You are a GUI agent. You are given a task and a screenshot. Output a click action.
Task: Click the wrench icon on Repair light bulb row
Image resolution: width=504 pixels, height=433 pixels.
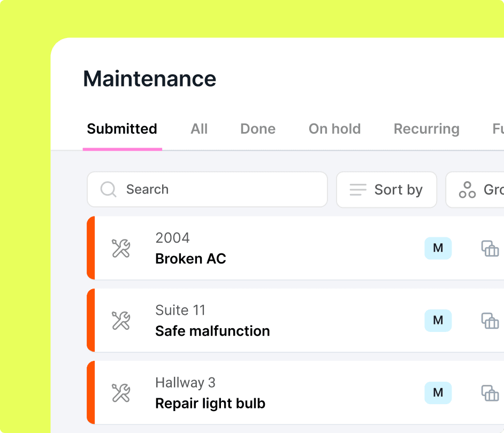[121, 393]
